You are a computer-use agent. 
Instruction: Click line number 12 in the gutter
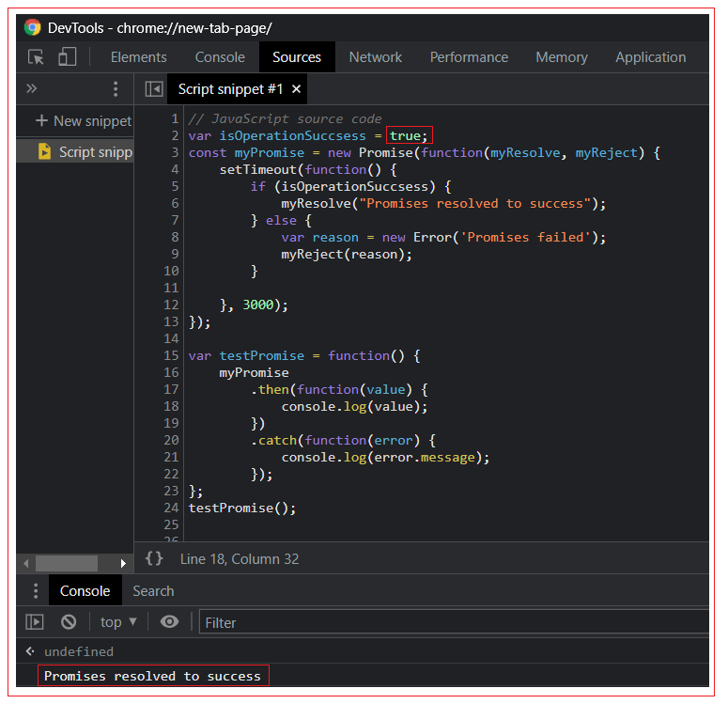(x=171, y=305)
